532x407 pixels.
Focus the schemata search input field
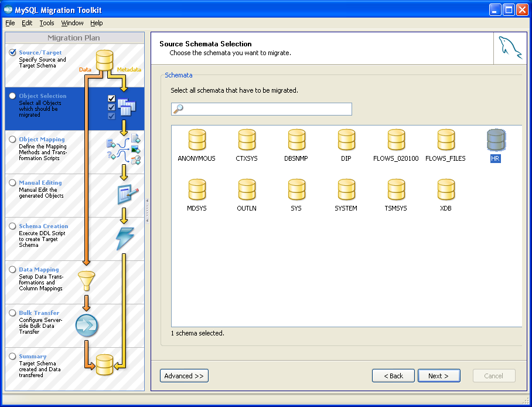click(x=261, y=109)
